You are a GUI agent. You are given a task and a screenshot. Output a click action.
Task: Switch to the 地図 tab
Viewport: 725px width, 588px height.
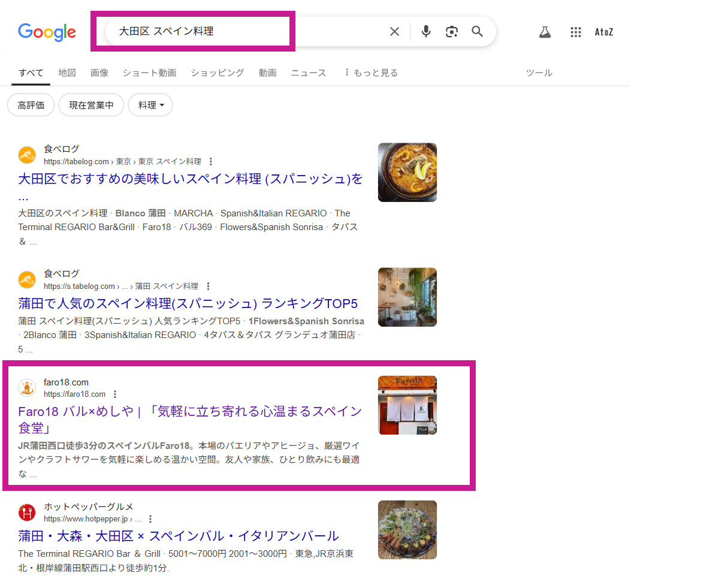tap(67, 73)
